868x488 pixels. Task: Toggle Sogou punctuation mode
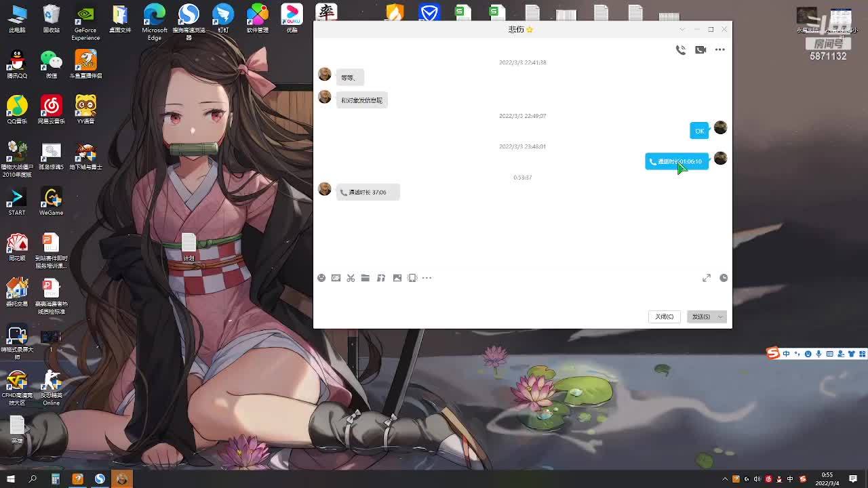797,354
